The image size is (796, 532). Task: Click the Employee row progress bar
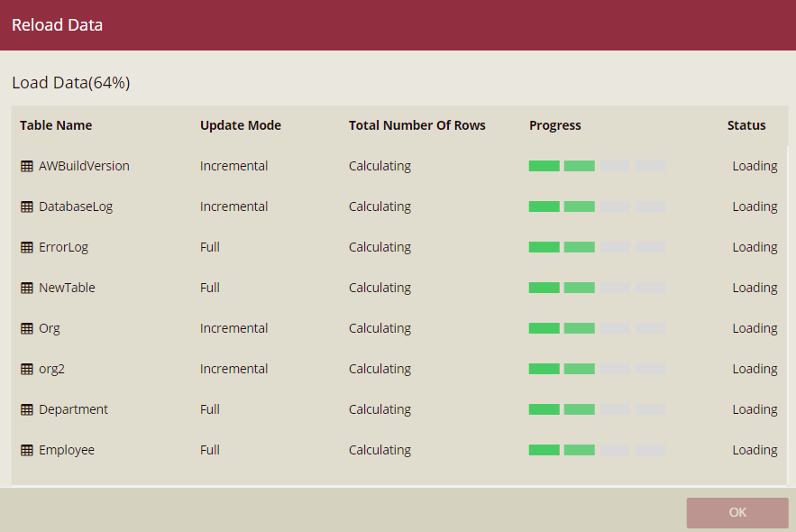[597, 450]
